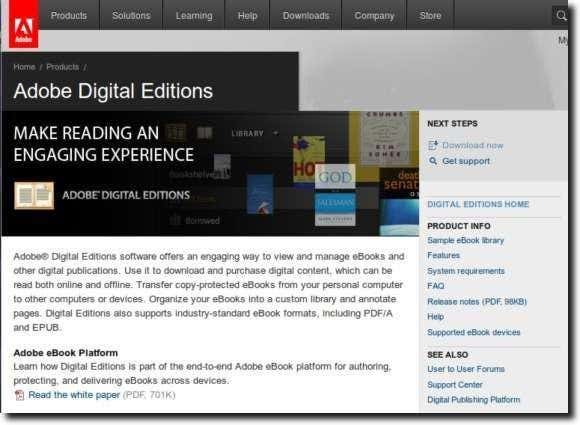The height and width of the screenshot is (425, 580).
Task: Open the Help link under Product Info
Action: point(435,317)
